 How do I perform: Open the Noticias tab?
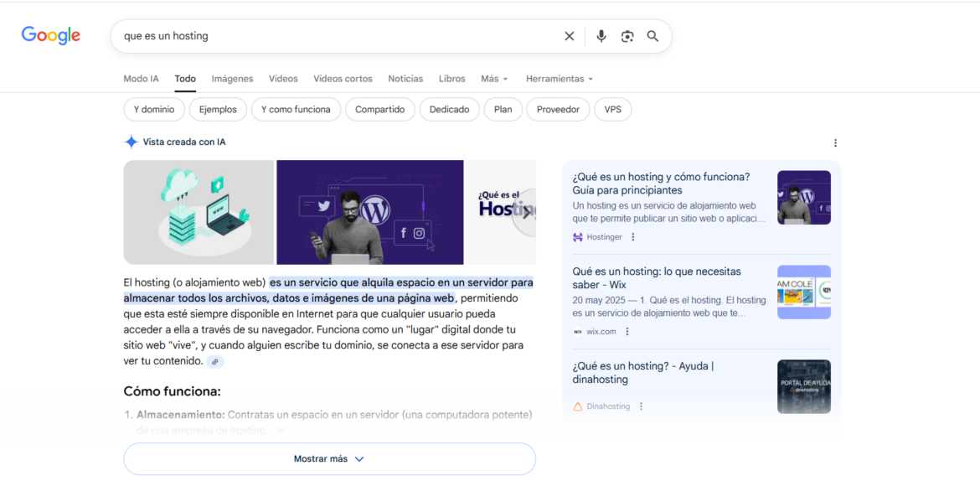pyautogui.click(x=405, y=79)
